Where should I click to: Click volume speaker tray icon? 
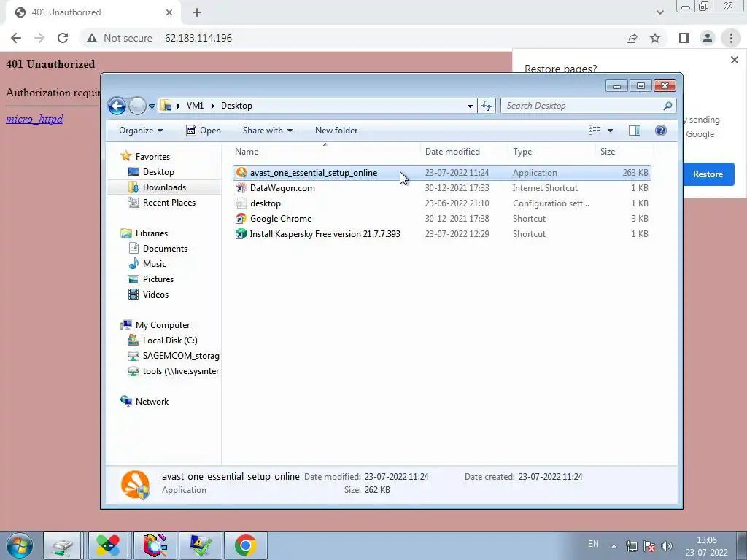tap(667, 546)
